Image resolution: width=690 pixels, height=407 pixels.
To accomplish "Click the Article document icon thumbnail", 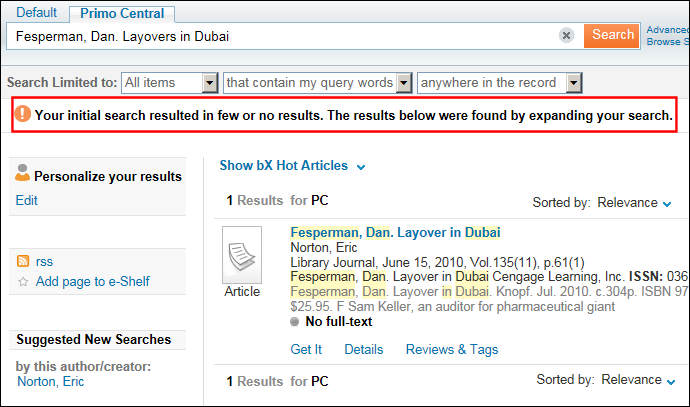I will [x=242, y=255].
